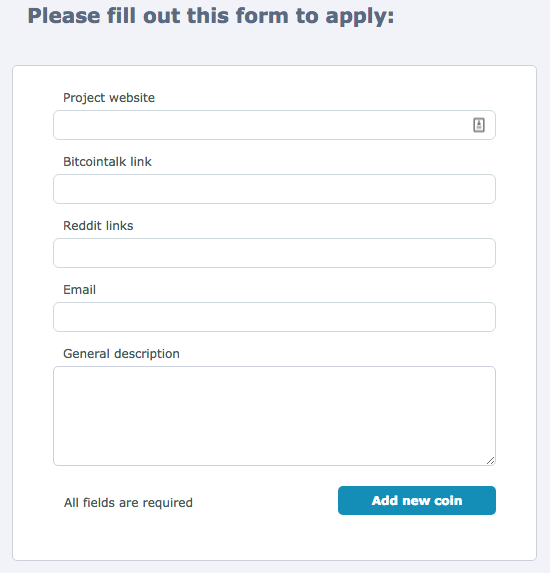Select the Reddit links input field
550x573 pixels.
(x=274, y=253)
